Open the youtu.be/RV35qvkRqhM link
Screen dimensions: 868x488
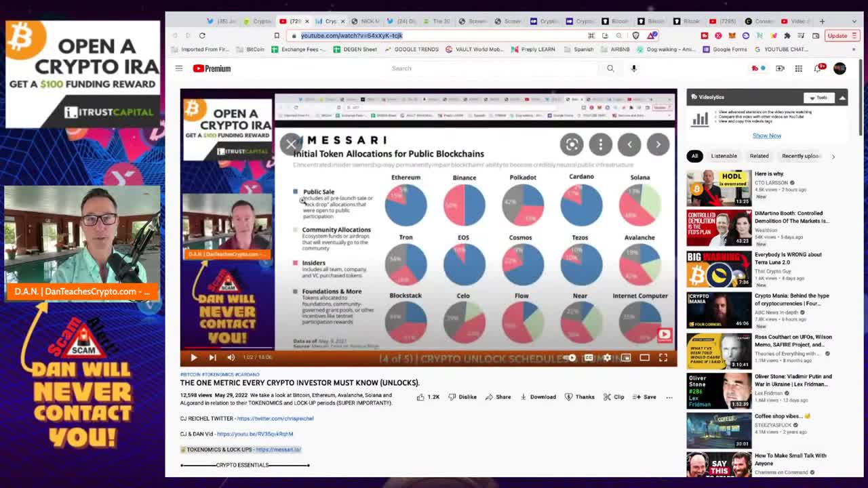point(255,434)
